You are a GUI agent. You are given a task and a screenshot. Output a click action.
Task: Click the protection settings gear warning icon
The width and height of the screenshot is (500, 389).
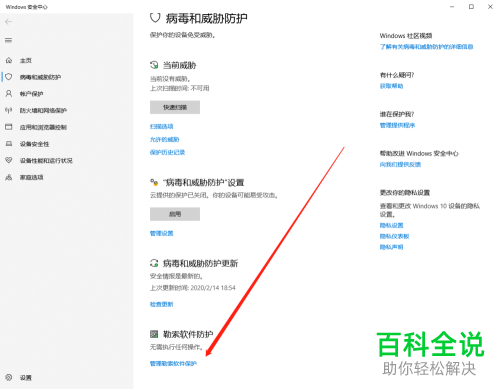pyautogui.click(x=154, y=182)
